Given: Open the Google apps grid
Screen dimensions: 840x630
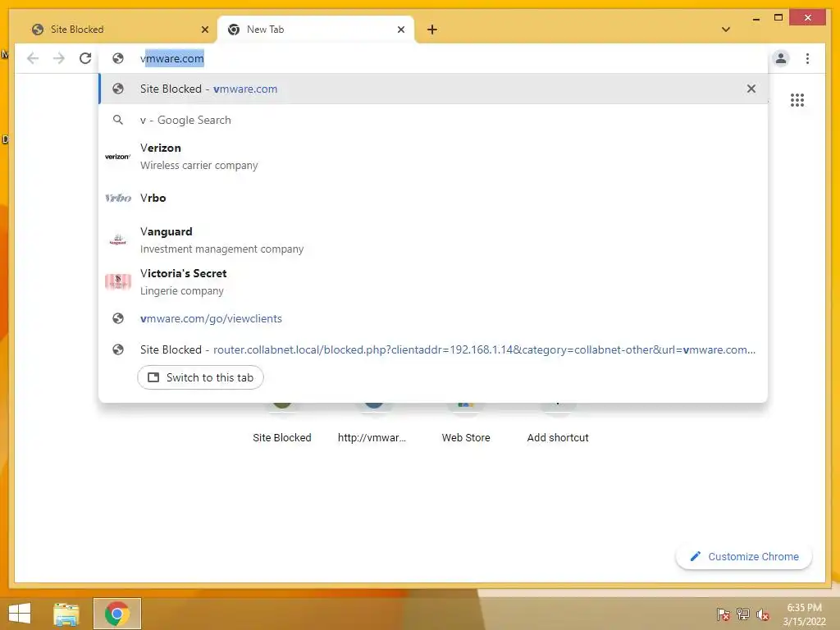Looking at the screenshot, I should (x=797, y=100).
